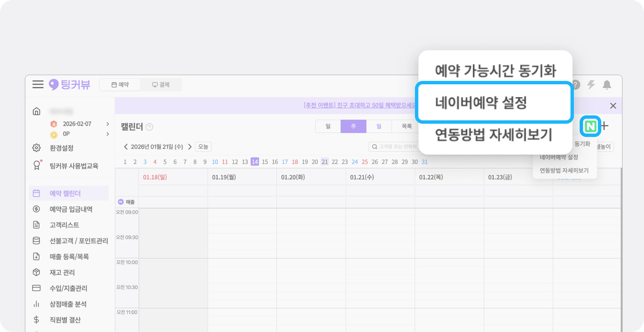Click the 고객명 또는 연락처 search field

(x=394, y=147)
